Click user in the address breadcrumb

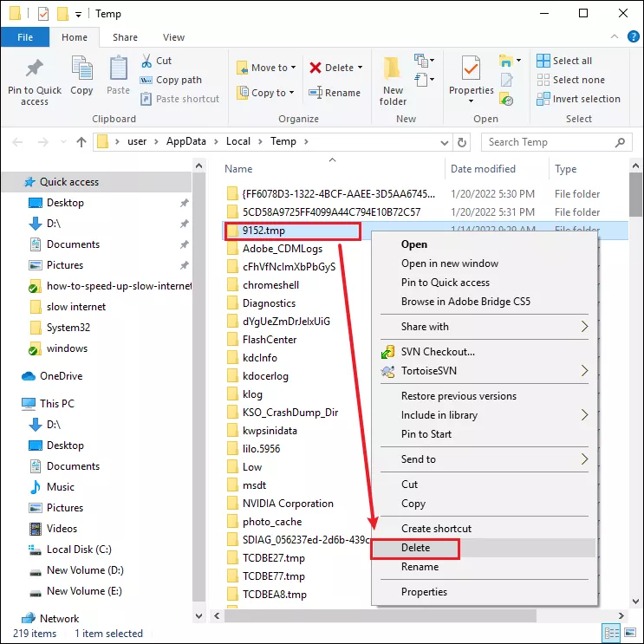tap(137, 141)
